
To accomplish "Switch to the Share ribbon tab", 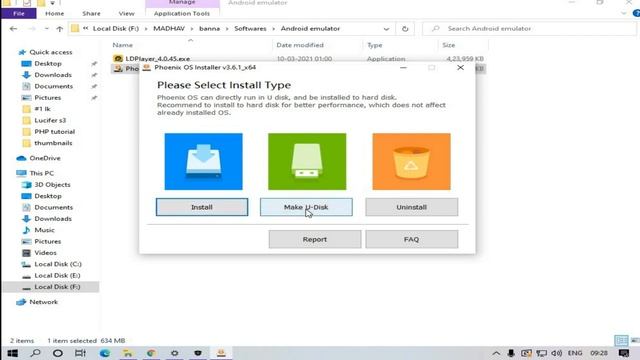I will [x=91, y=13].
